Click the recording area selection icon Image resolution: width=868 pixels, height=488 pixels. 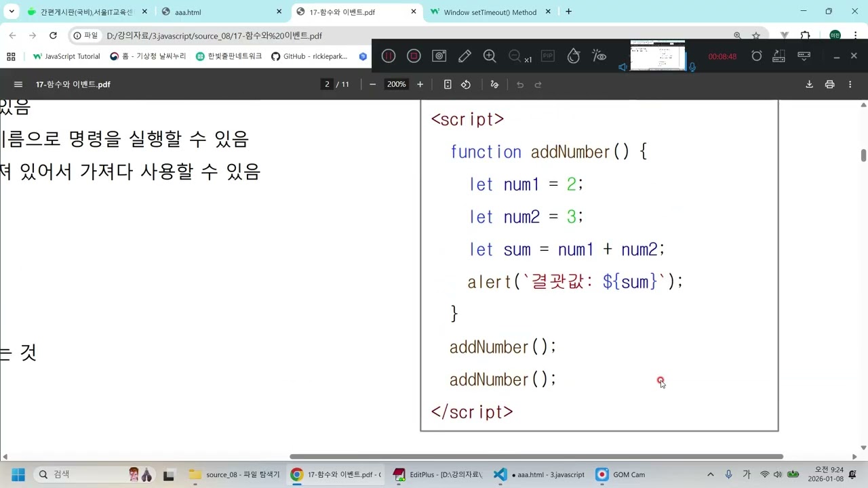coord(779,56)
